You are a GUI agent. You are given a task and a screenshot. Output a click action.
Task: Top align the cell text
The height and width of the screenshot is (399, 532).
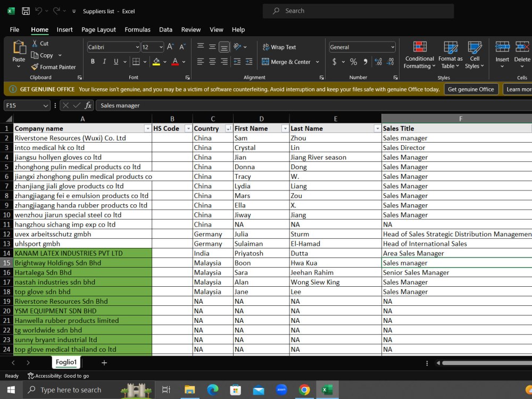click(x=201, y=46)
